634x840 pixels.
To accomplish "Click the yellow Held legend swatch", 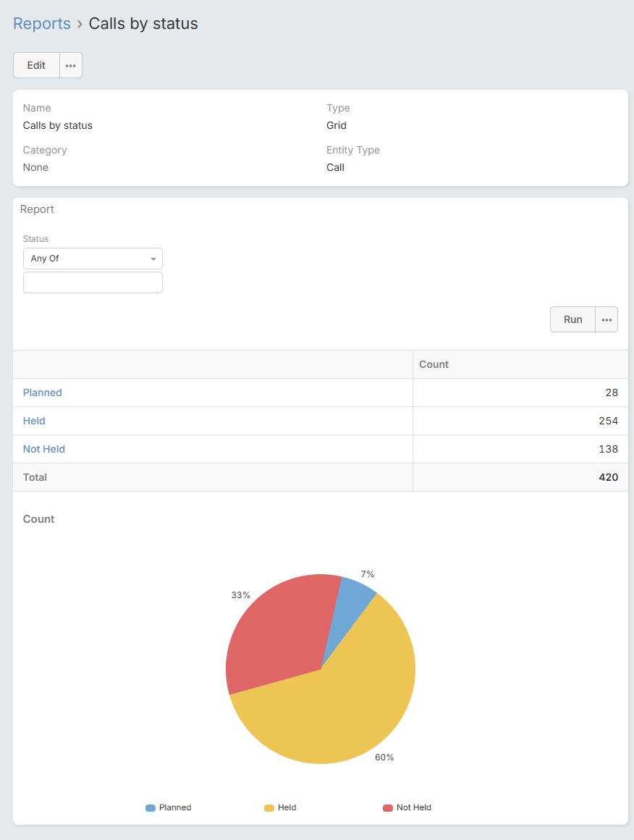I will (x=269, y=807).
